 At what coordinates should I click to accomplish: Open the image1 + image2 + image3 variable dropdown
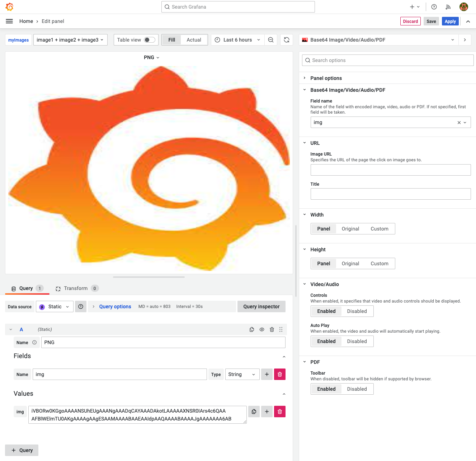point(70,40)
